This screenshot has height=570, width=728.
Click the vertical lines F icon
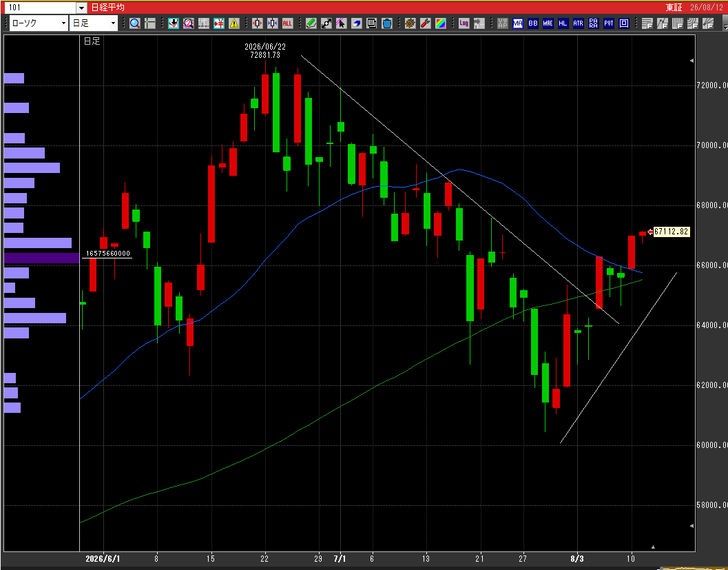point(678,23)
